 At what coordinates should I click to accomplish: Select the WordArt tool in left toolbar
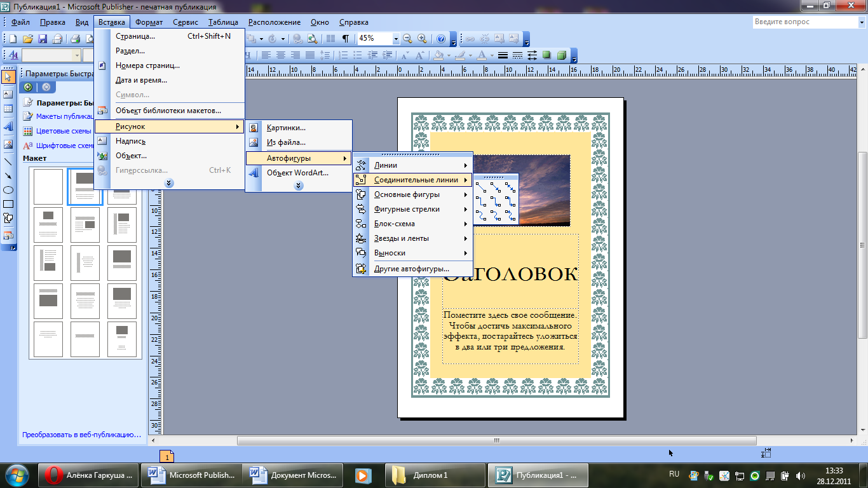8,126
